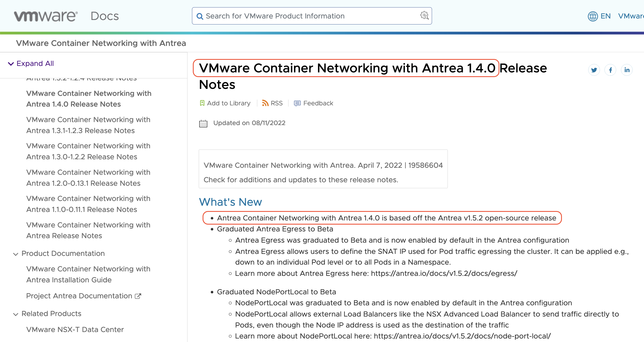Collapse the Related Products section chevron
This screenshot has height=342, width=644.
[15, 314]
